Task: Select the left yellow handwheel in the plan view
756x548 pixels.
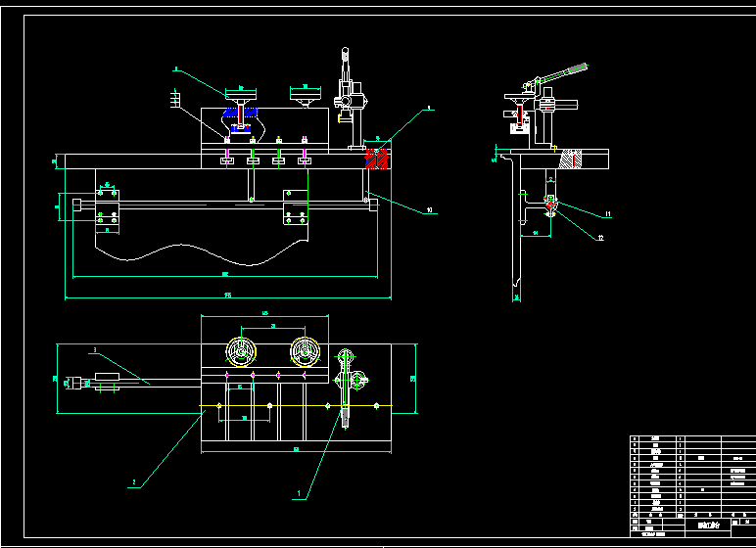Action: click(x=241, y=352)
